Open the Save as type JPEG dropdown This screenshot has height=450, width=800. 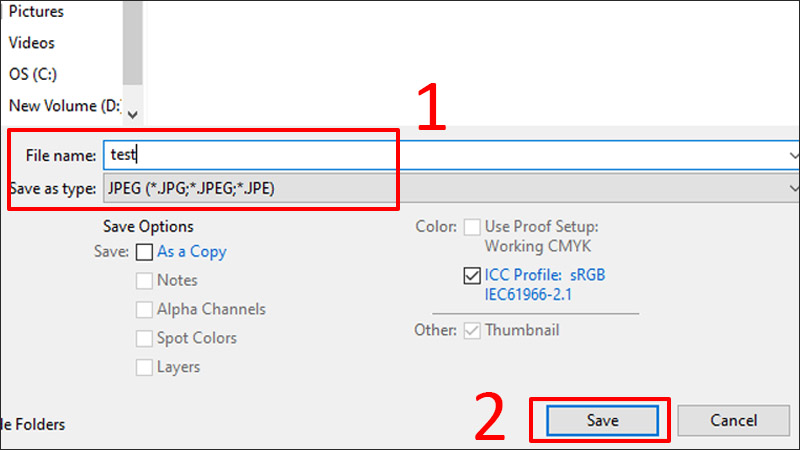click(450, 187)
